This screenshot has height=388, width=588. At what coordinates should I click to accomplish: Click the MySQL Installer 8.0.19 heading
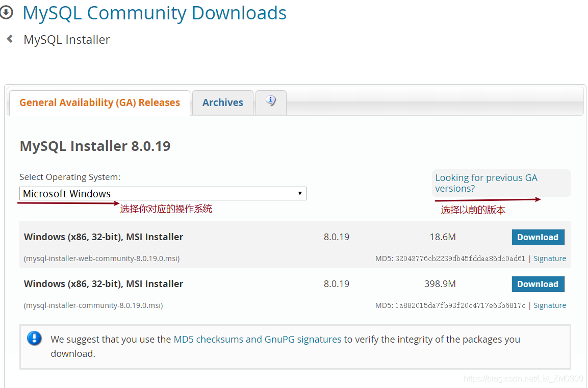click(x=95, y=146)
